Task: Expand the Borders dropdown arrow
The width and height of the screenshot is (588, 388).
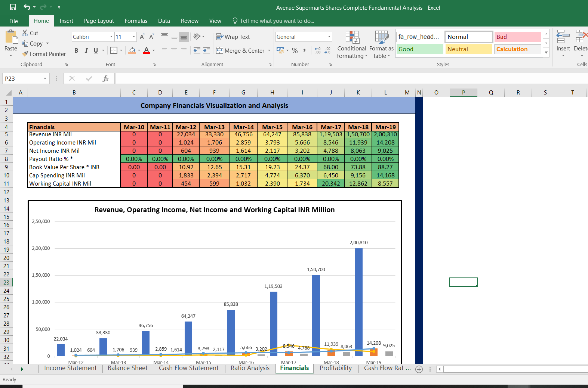Action: click(x=121, y=50)
